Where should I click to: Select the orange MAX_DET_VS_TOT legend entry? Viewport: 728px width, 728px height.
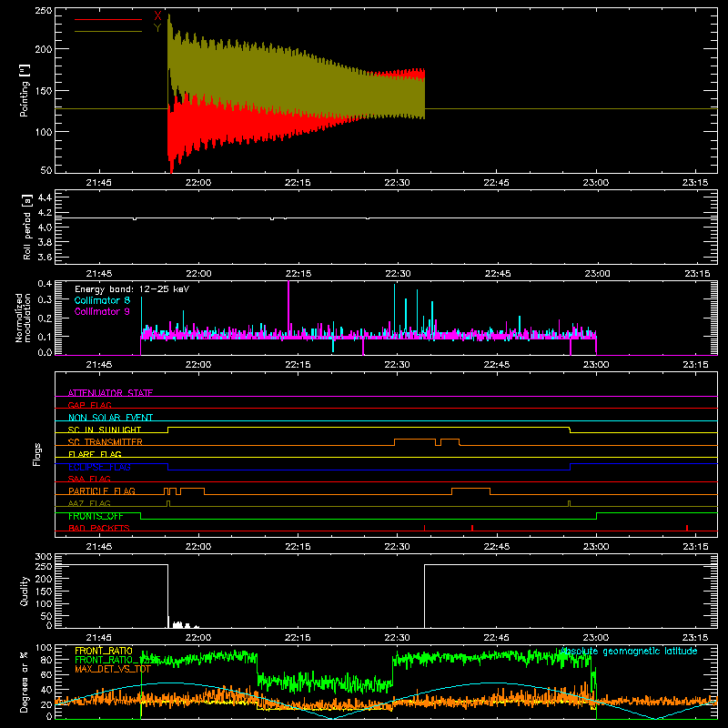click(113, 669)
